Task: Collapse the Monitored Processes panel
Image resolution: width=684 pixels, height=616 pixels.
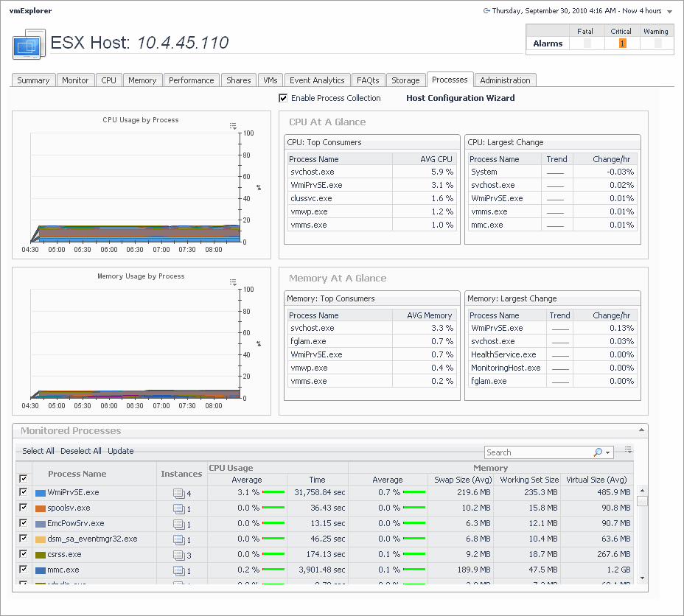Action: click(x=642, y=430)
